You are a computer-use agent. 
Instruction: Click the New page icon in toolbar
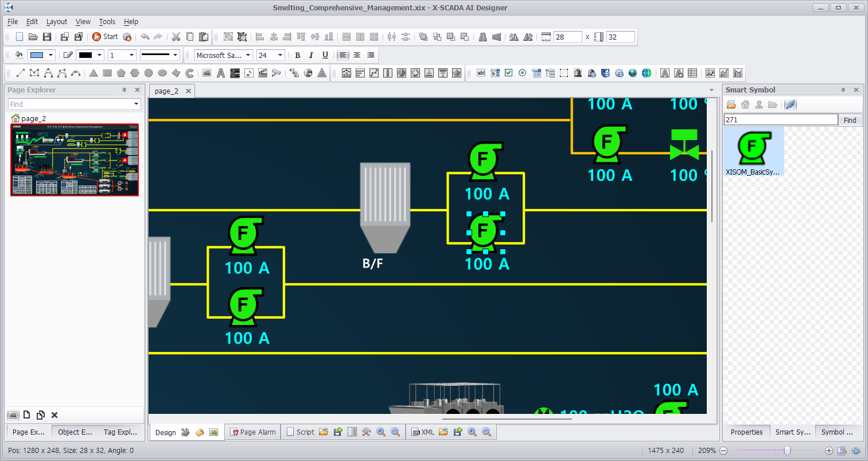(20, 37)
